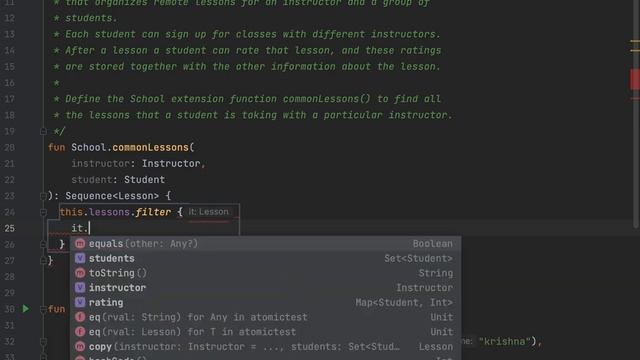Toggle fold marker at line 32

click(x=43, y=342)
